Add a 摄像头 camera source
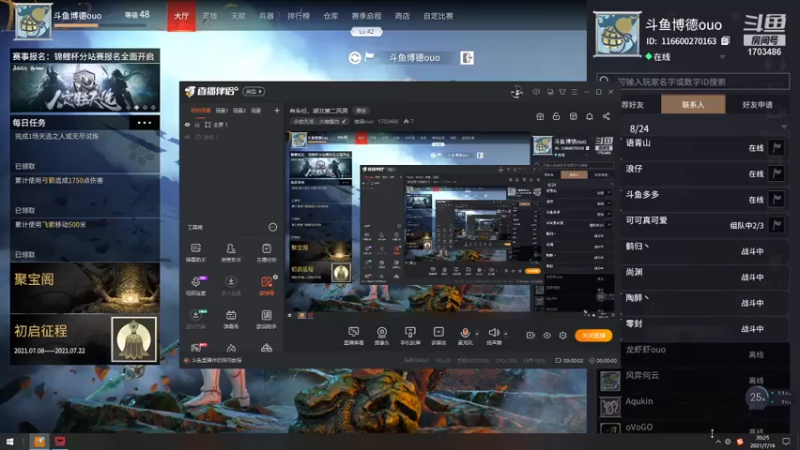Image resolution: width=800 pixels, height=450 pixels. [382, 336]
